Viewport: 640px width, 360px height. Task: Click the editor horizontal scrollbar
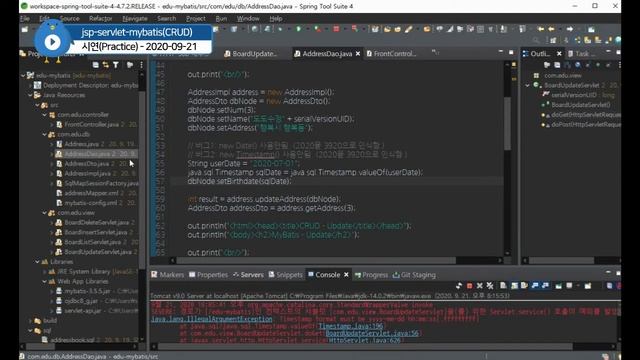click(316, 260)
